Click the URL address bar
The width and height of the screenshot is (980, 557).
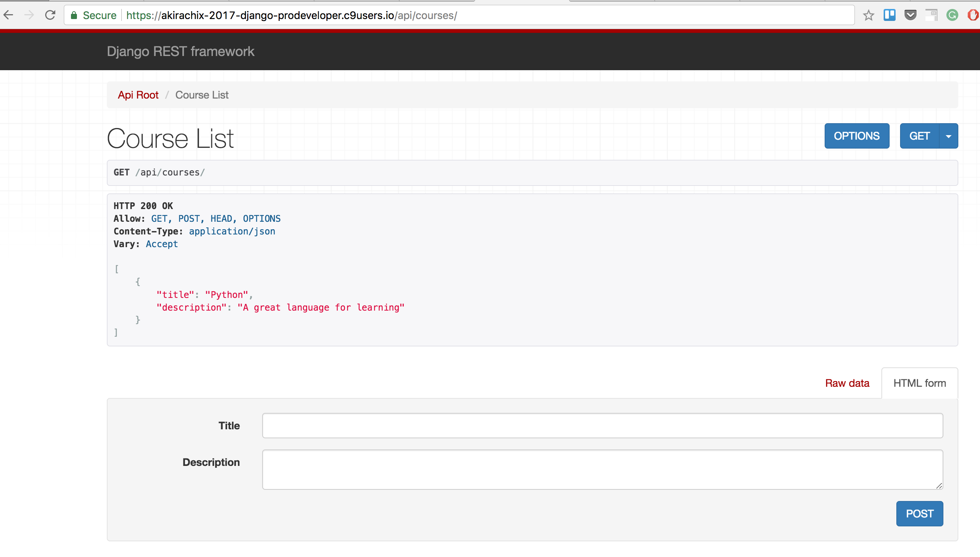[459, 15]
